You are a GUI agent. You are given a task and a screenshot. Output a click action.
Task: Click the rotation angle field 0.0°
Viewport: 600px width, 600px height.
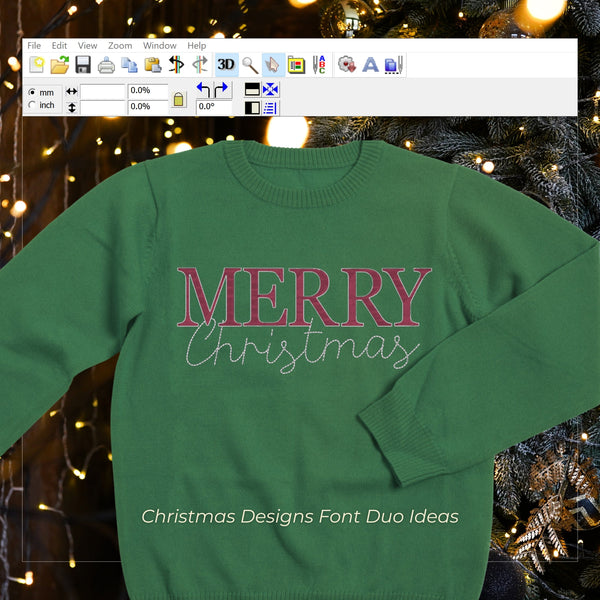coord(214,108)
